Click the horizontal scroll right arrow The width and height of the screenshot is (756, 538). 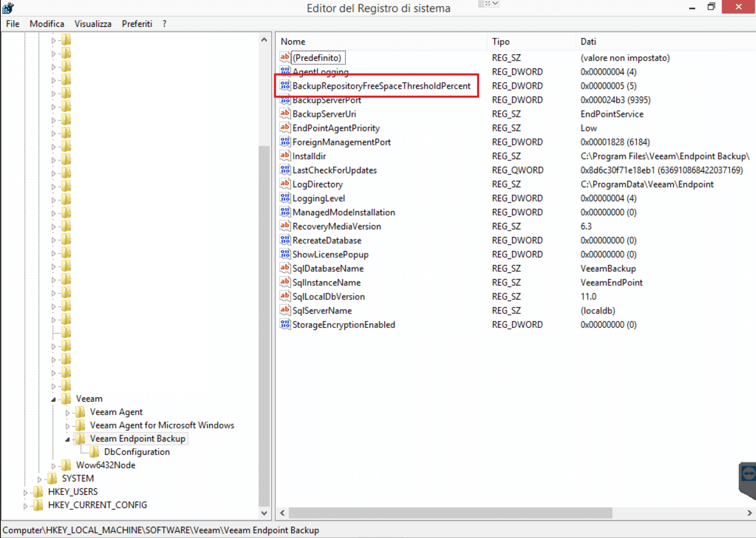pyautogui.click(x=749, y=513)
